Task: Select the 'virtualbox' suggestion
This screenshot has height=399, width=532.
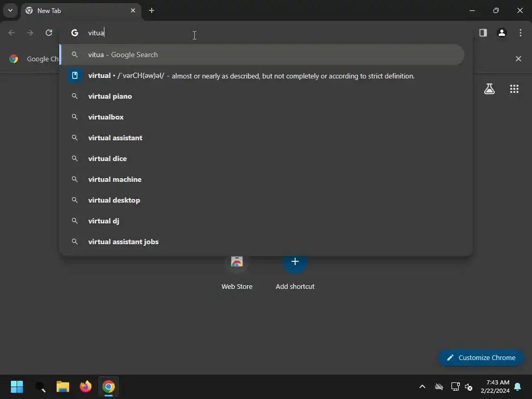Action: point(262,117)
